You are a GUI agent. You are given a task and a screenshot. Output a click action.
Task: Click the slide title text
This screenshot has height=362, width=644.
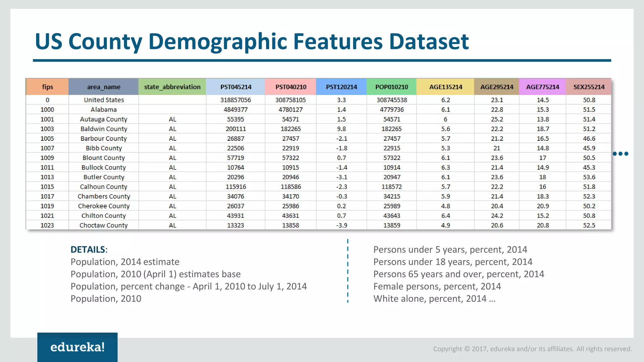tap(252, 41)
